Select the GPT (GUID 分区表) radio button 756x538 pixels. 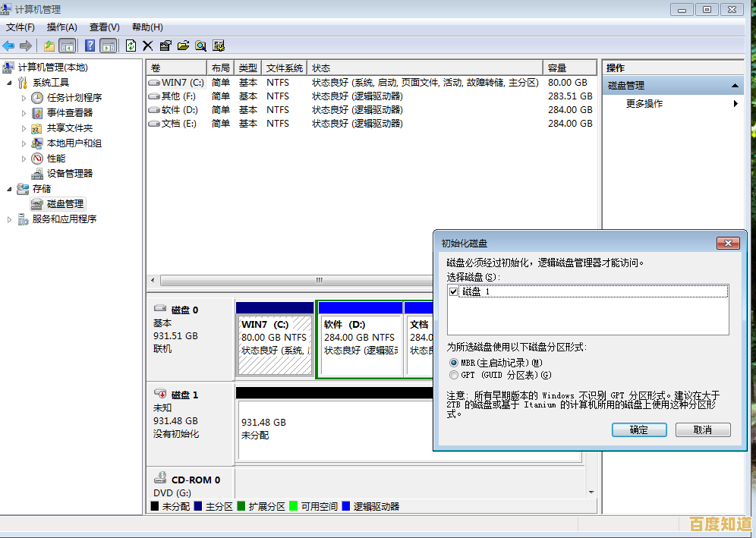tap(454, 375)
